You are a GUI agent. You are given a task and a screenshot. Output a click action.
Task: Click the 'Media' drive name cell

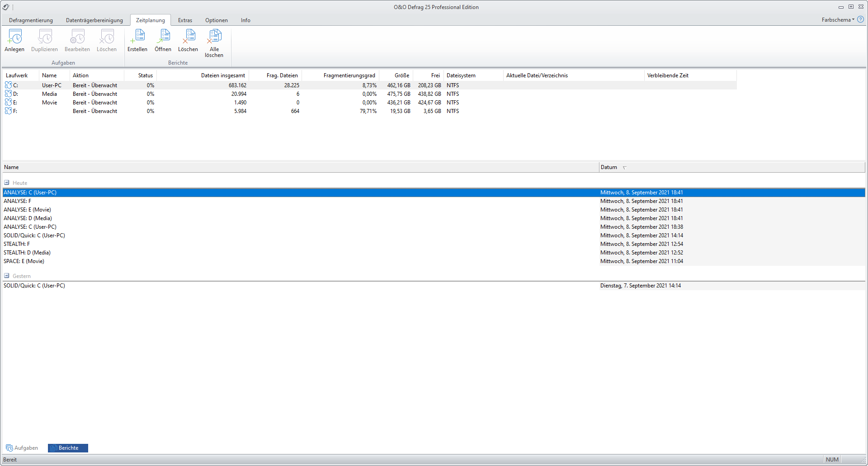point(49,94)
